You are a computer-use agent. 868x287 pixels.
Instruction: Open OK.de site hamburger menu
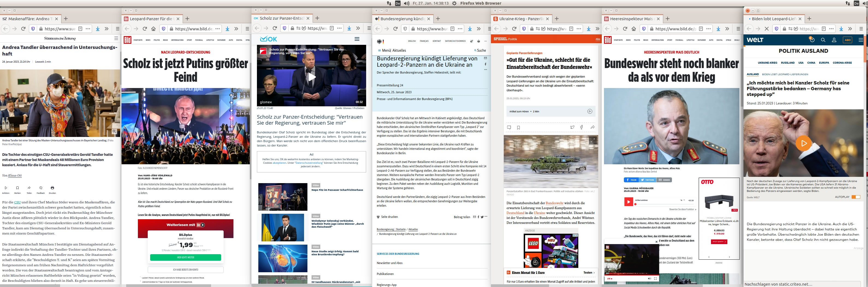click(357, 39)
